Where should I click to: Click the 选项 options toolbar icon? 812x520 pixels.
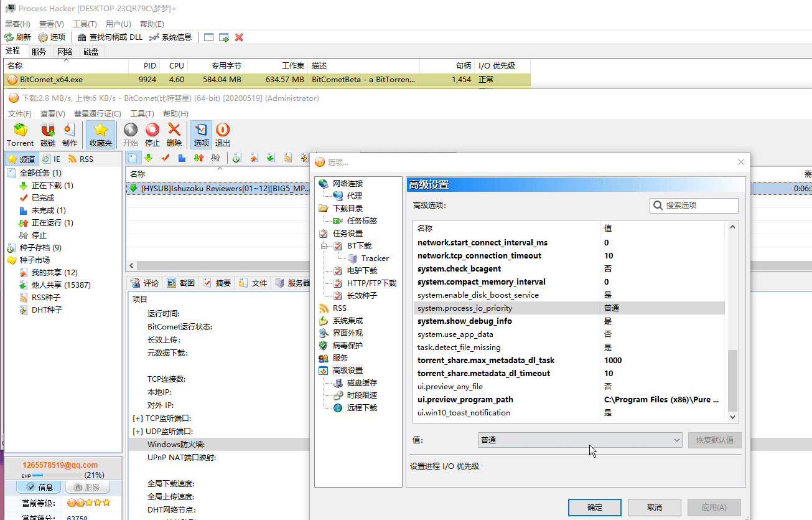pos(201,135)
